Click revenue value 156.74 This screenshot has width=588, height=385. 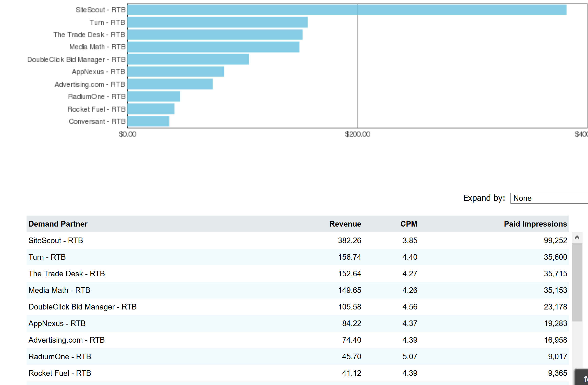[x=349, y=257]
